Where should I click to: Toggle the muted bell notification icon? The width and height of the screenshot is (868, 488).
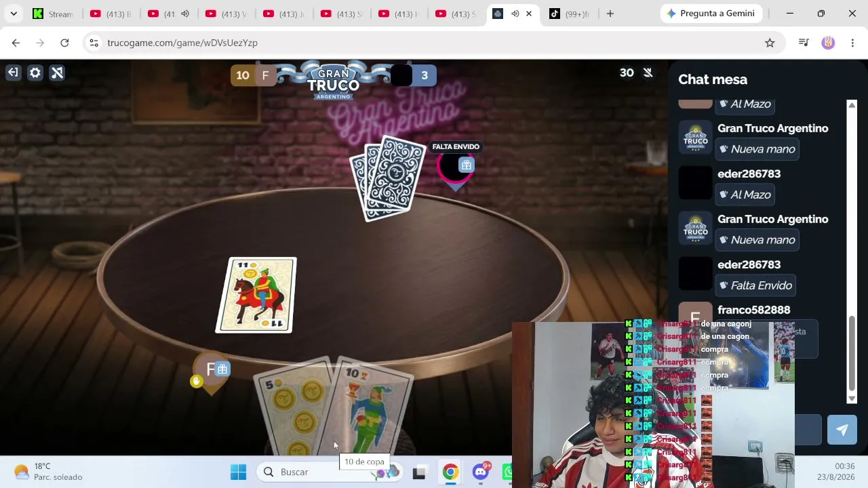pos(648,73)
